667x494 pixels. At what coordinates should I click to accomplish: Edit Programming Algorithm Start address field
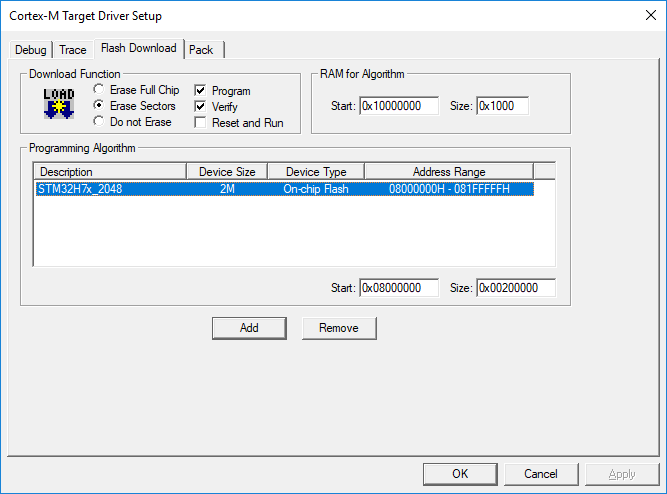tap(399, 288)
